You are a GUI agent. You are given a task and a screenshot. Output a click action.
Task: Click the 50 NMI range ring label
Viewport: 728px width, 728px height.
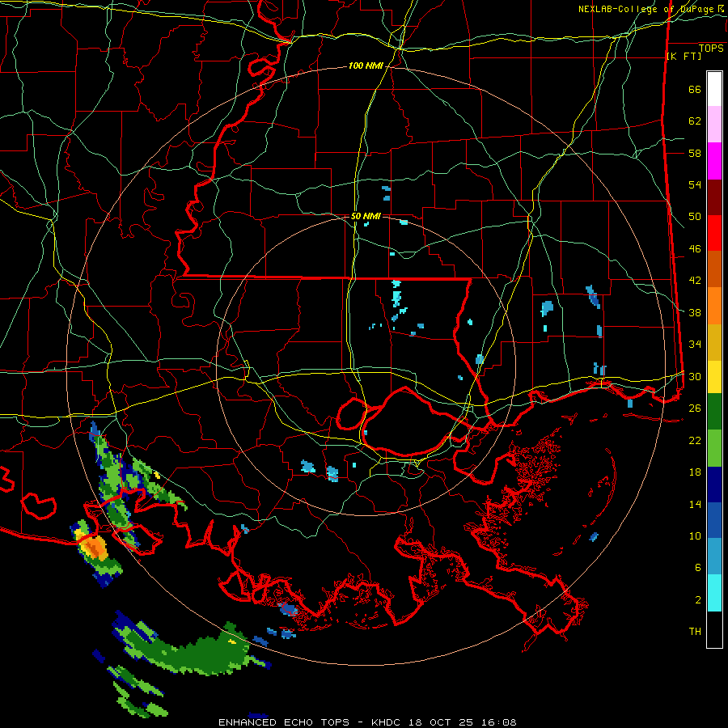tap(366, 216)
